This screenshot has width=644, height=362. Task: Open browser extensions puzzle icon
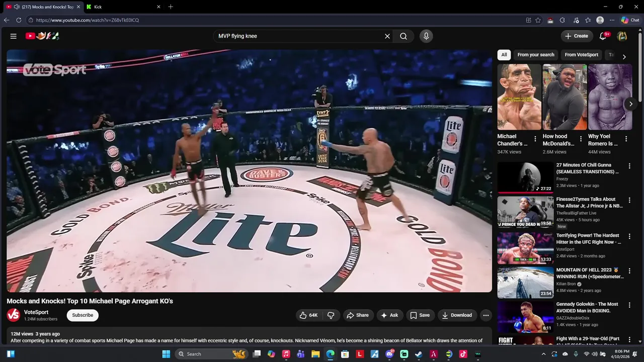(562, 20)
